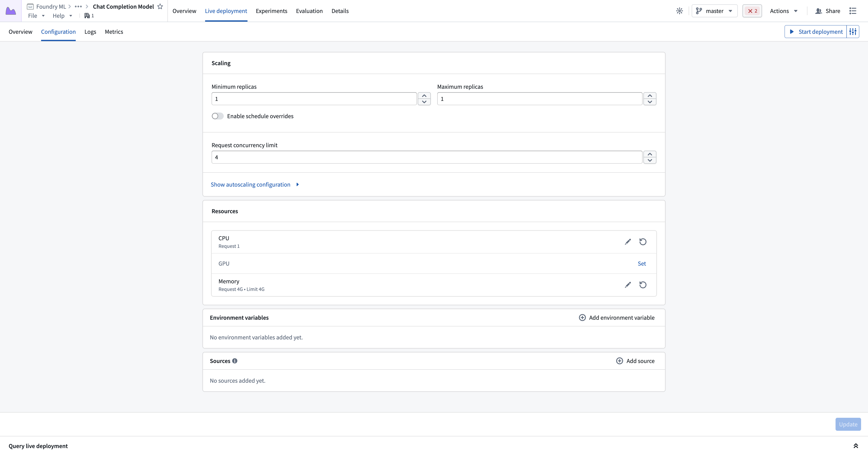Click Start deployment button
The width and height of the screenshot is (868, 455).
[815, 32]
